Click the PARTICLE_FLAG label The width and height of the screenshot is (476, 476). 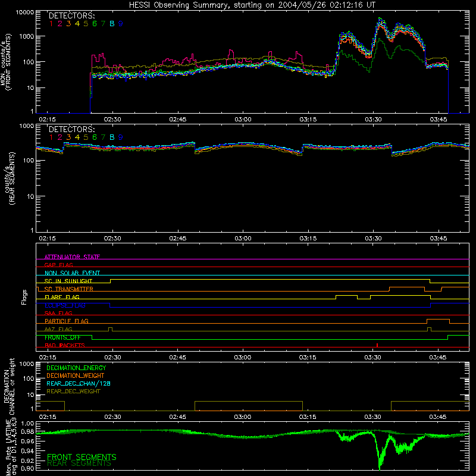(x=67, y=321)
